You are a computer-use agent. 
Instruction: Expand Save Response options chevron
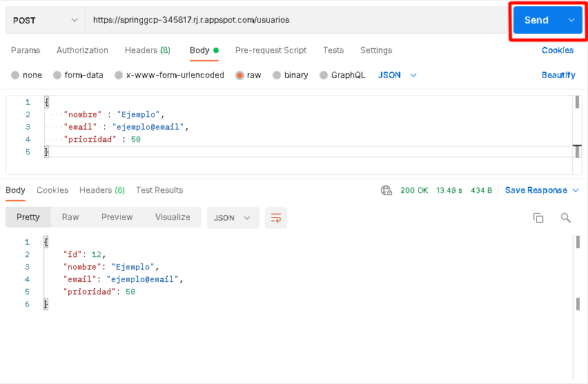[576, 190]
